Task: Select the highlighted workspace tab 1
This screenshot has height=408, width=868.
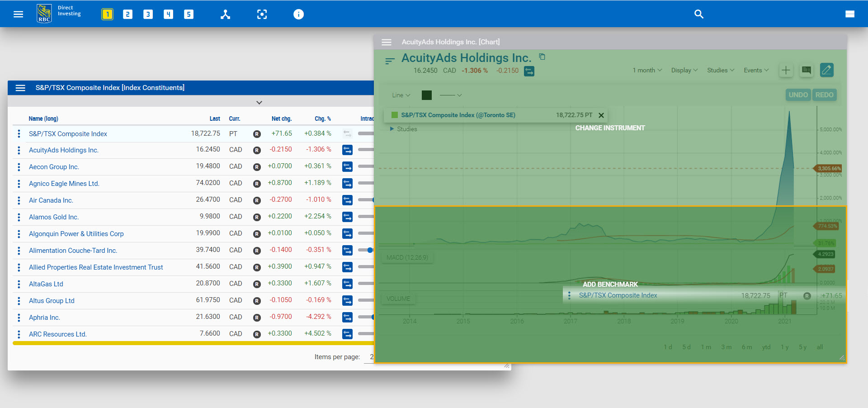Action: [x=107, y=14]
